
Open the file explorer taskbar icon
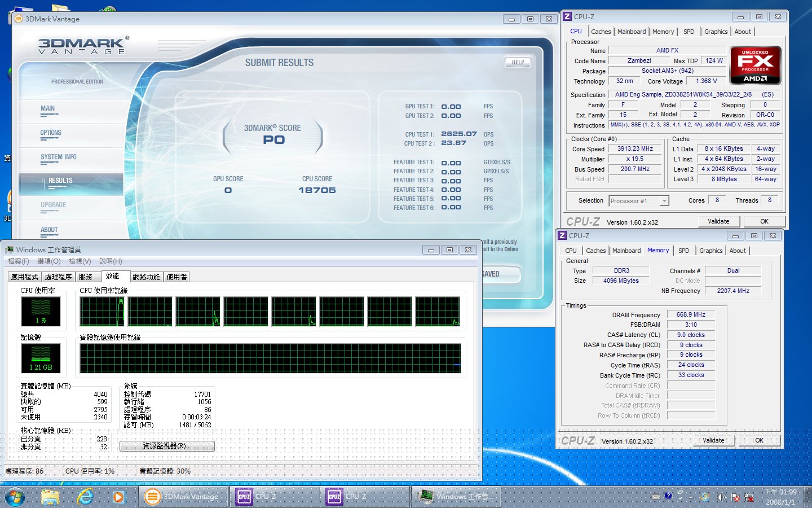point(50,497)
